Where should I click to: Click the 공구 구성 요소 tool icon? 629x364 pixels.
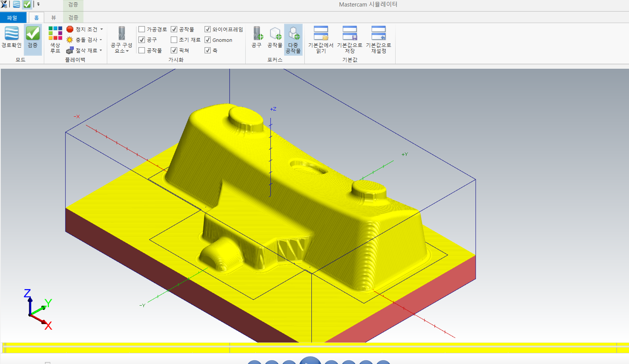pyautogui.click(x=121, y=33)
